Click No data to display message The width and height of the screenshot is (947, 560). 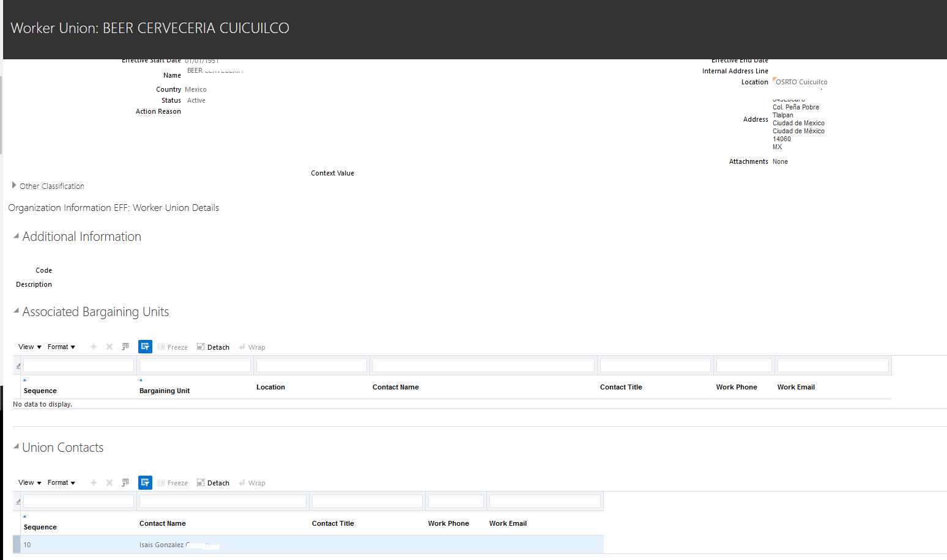tap(43, 404)
